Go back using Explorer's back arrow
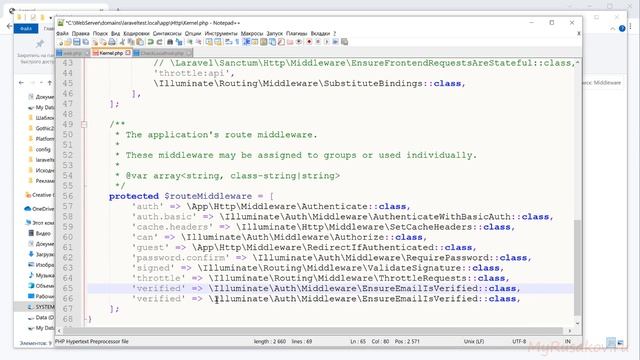The height and width of the screenshot is (360, 640). tap(21, 83)
